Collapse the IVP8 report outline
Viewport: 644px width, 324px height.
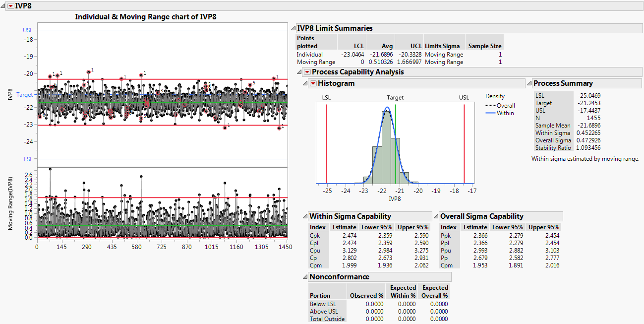pyautogui.click(x=4, y=5)
